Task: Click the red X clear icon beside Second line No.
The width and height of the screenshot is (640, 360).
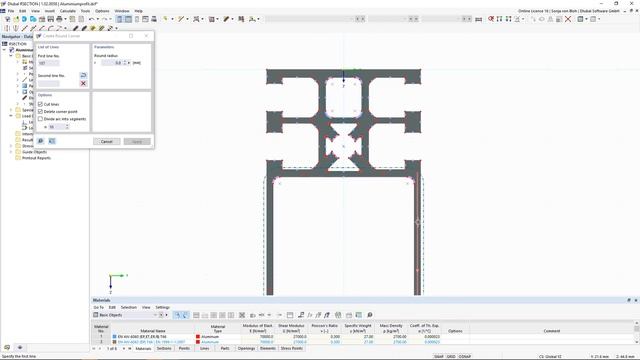Action: 83,83
